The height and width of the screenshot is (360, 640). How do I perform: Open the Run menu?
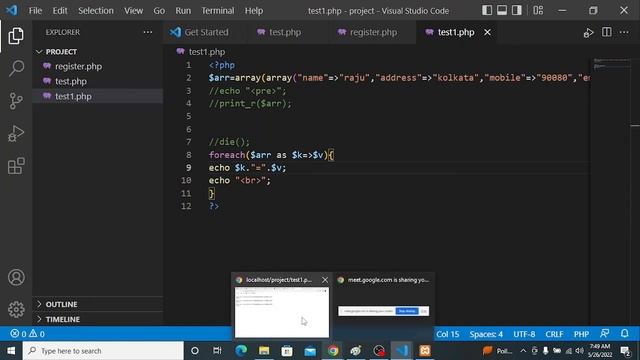(x=183, y=11)
